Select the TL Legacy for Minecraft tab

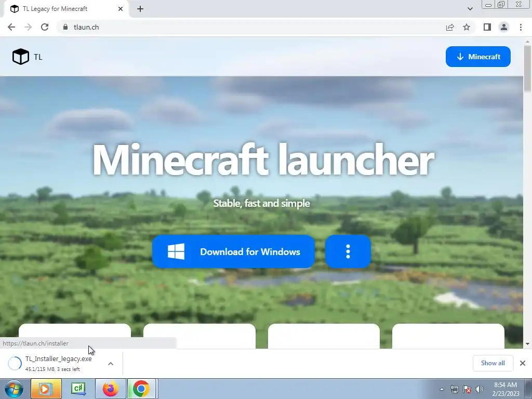coord(66,9)
